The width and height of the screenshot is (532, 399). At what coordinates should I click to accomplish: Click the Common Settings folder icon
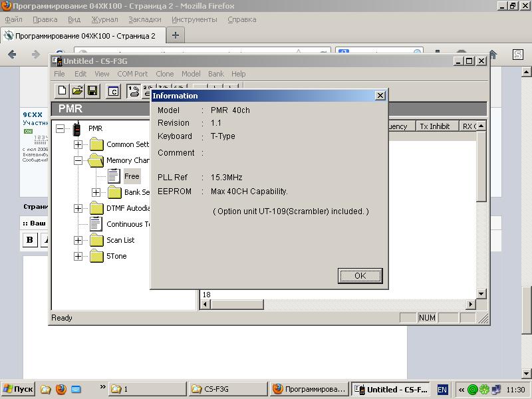[x=96, y=144]
